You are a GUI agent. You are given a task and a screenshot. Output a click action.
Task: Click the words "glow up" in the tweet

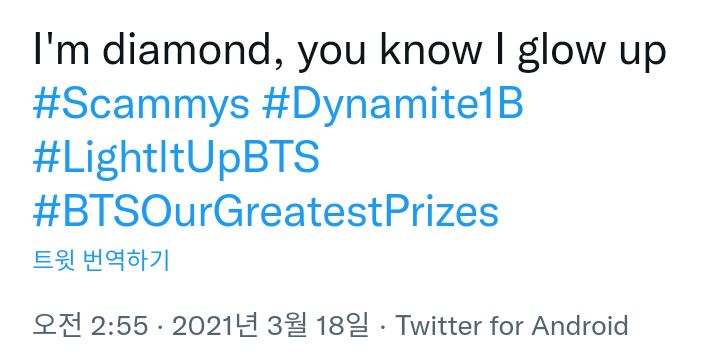tap(591, 51)
